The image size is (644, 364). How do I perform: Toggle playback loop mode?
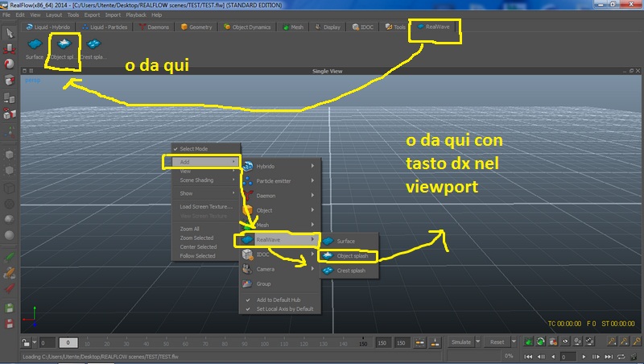coord(621,357)
